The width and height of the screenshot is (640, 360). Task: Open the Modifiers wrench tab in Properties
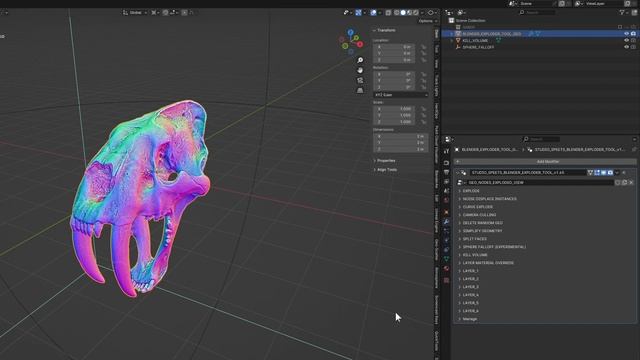tap(446, 222)
